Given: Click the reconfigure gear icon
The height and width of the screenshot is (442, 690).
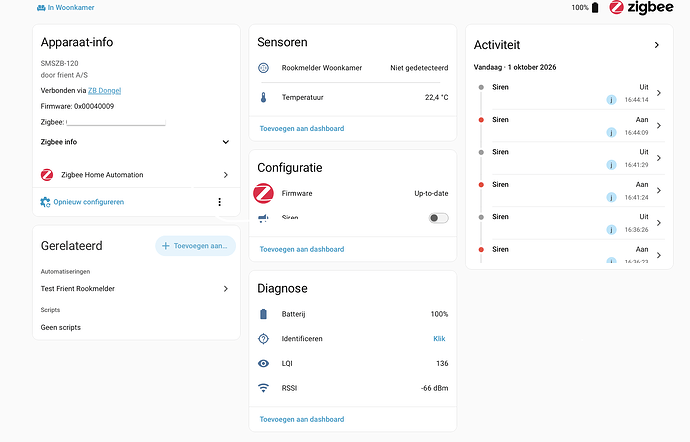Looking at the screenshot, I should point(45,202).
